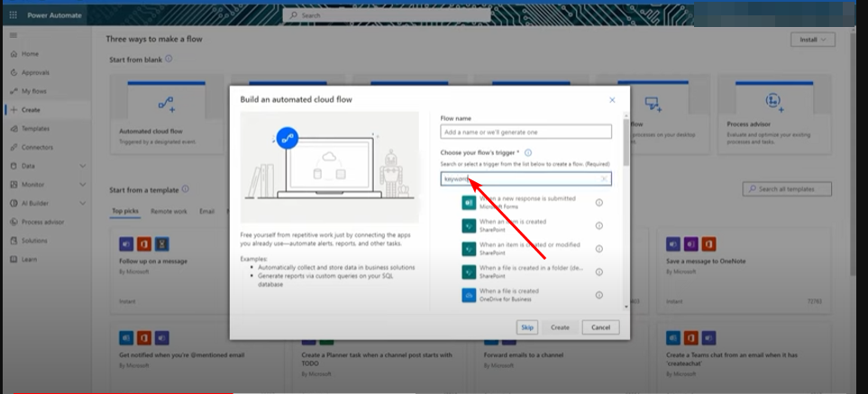Click the Learn book icon in sidebar

pos(14,259)
